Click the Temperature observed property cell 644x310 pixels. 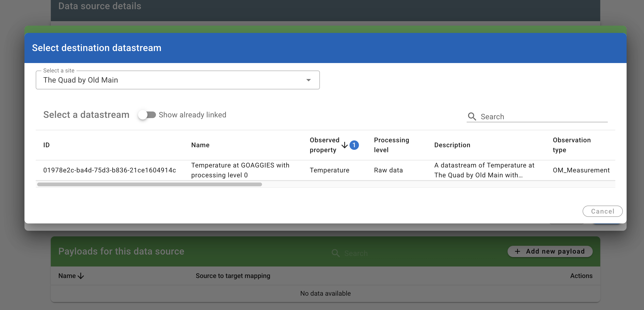coord(329,170)
